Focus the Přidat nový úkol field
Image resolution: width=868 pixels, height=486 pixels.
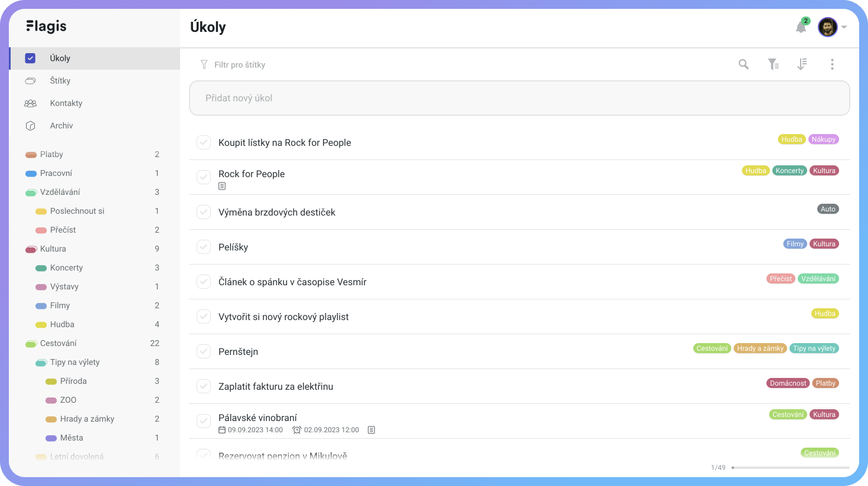tap(519, 98)
